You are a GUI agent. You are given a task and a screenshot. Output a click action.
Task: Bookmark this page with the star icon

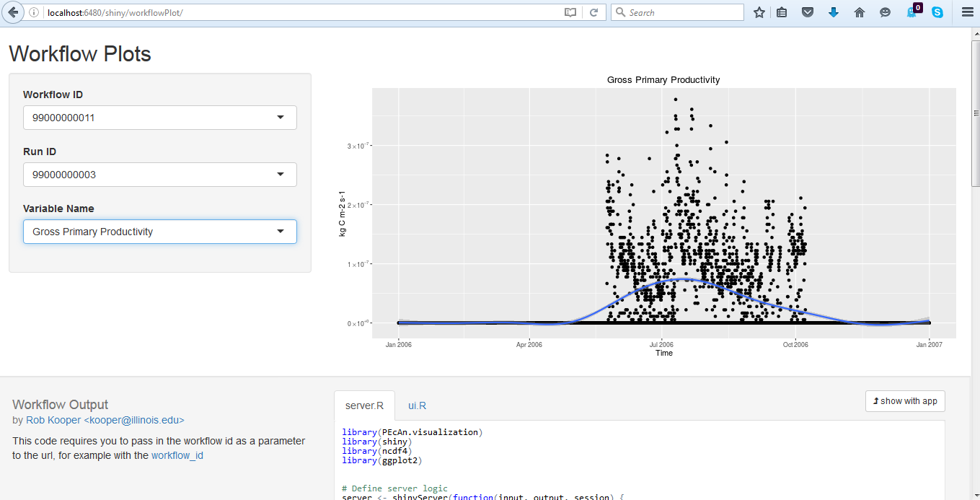coord(759,12)
